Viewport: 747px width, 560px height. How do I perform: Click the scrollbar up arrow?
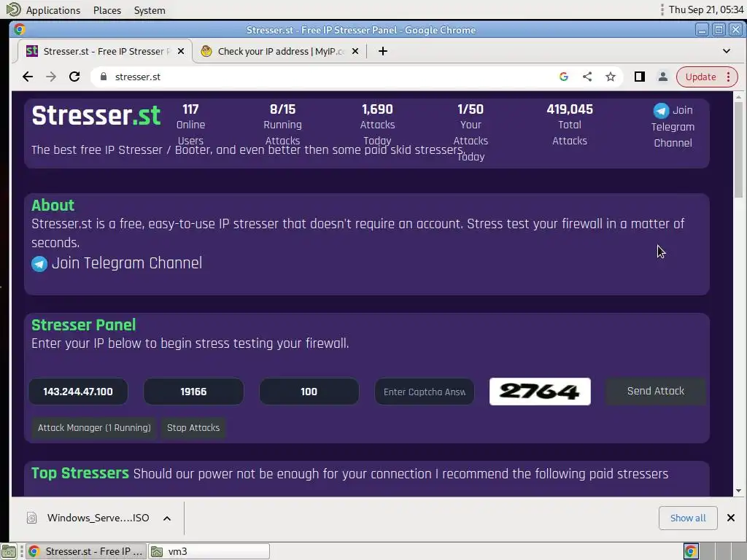point(738,97)
